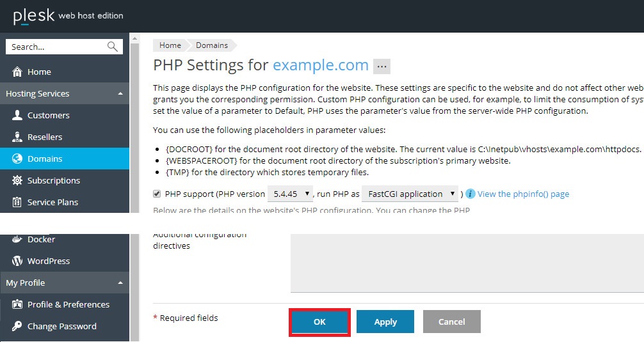
Task: Click the Domains globe icon
Action: [17, 159]
